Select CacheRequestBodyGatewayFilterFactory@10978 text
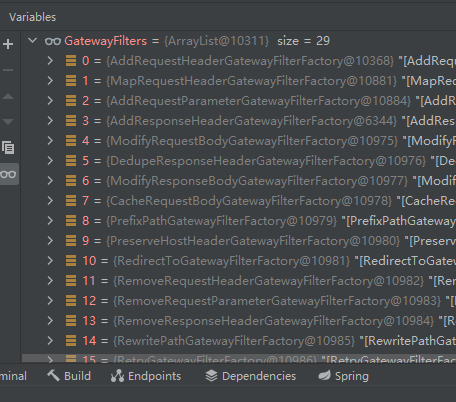 (249, 201)
